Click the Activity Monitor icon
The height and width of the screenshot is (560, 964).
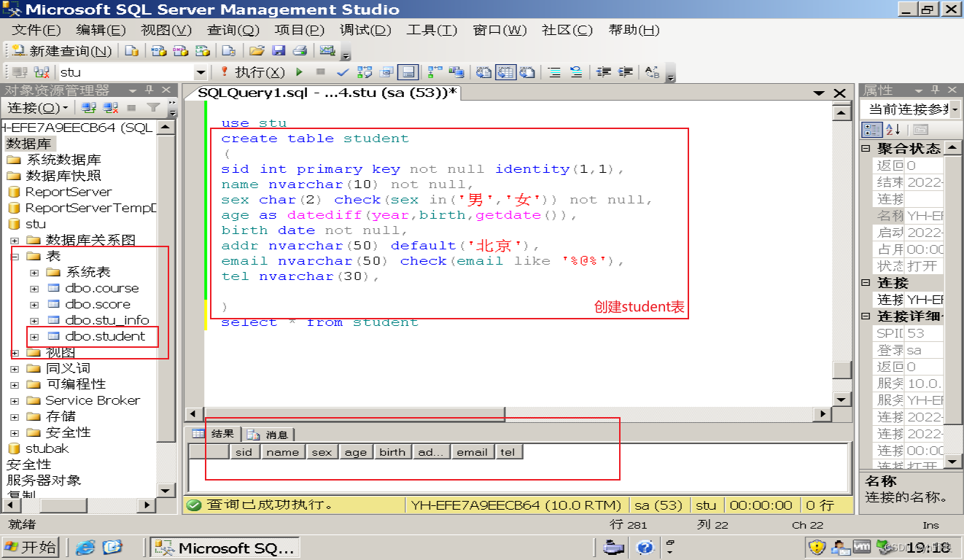coord(327,51)
